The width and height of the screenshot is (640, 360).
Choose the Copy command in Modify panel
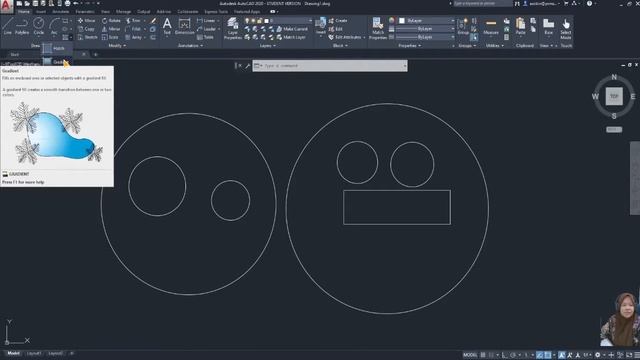click(87, 29)
